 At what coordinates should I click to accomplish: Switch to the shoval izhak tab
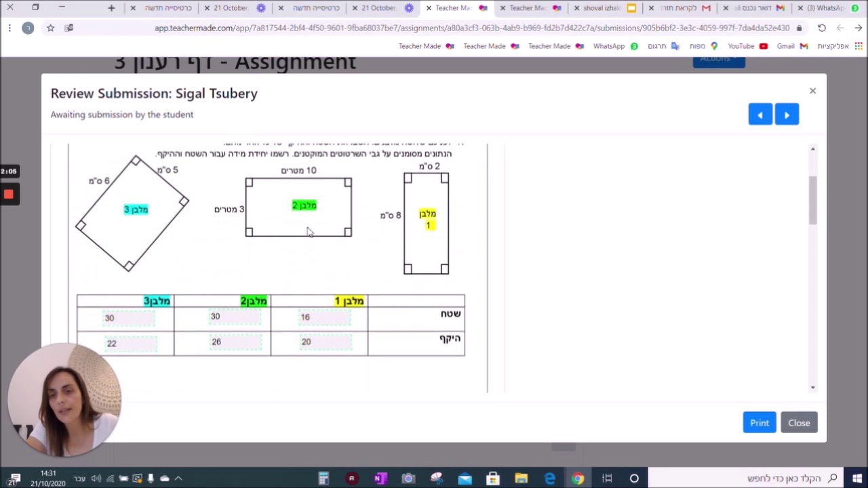tap(605, 8)
